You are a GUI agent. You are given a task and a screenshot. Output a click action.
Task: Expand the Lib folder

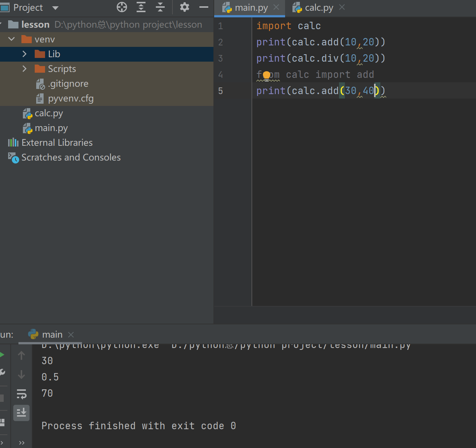point(24,54)
